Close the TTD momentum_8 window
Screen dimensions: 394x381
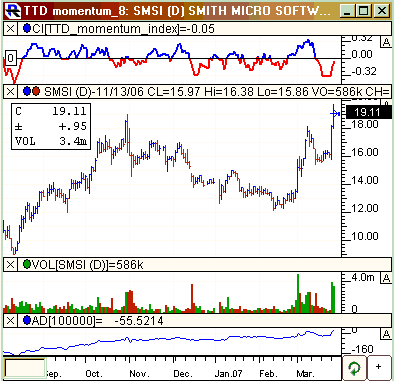point(382,11)
